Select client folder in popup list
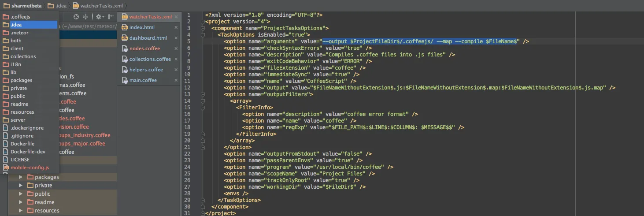The width and height of the screenshot is (644, 216). (30, 48)
